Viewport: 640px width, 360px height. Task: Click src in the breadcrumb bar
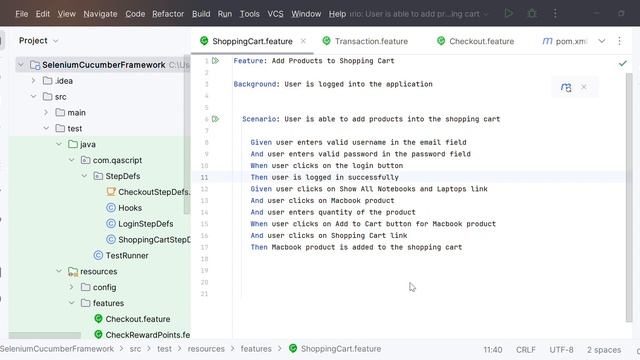point(135,349)
